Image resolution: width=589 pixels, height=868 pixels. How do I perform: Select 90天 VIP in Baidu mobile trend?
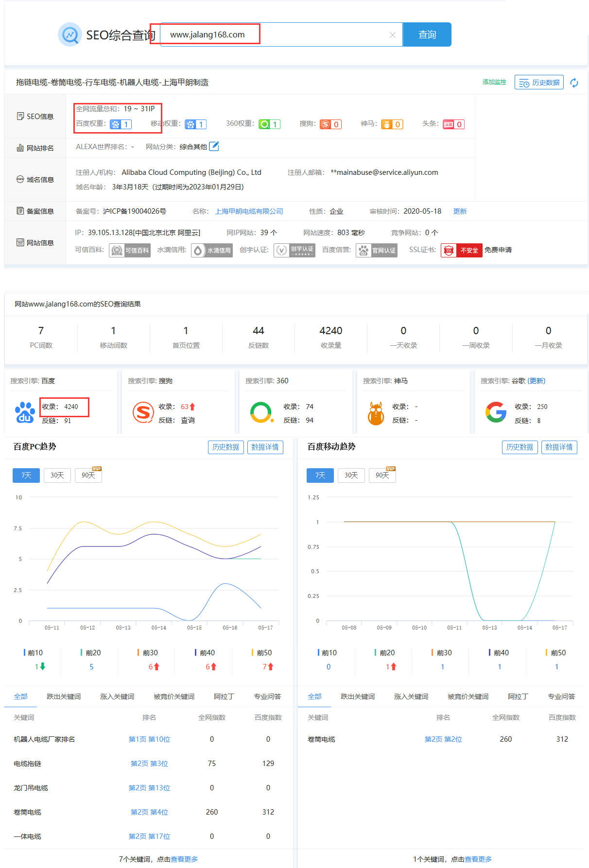pos(382,475)
